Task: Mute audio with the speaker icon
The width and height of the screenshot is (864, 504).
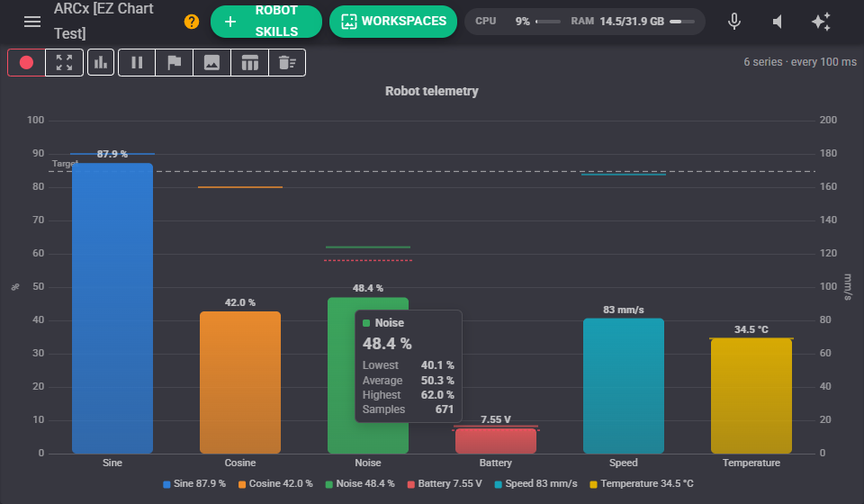Action: [778, 22]
